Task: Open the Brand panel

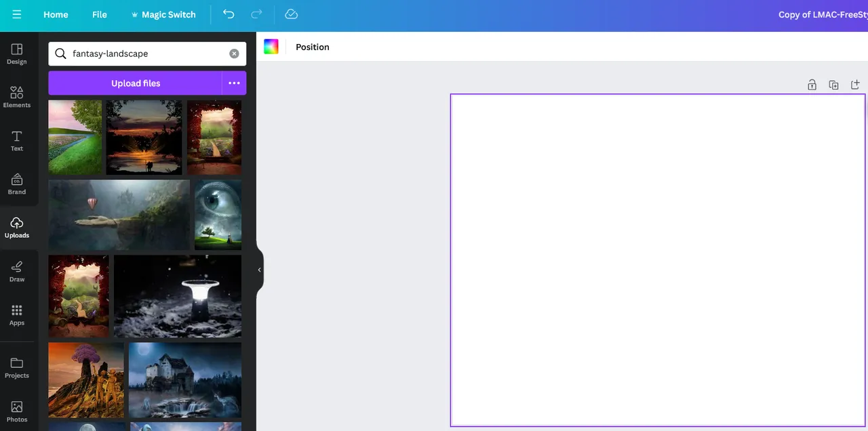Action: (17, 184)
